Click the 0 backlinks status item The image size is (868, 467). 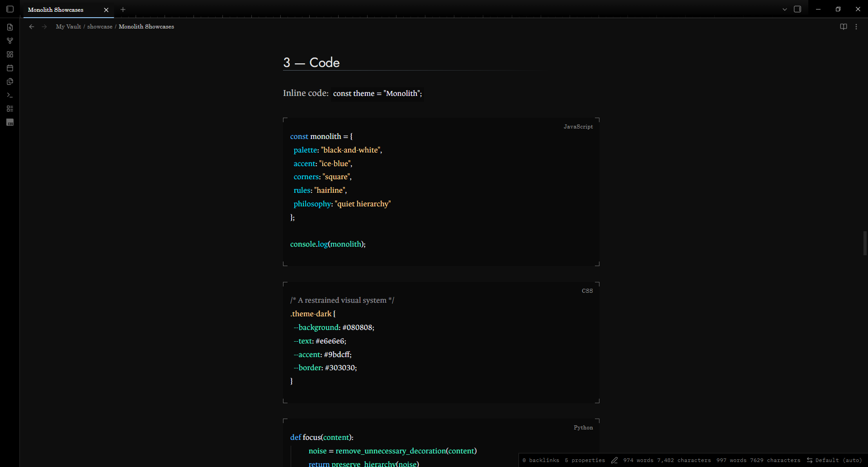(541, 460)
